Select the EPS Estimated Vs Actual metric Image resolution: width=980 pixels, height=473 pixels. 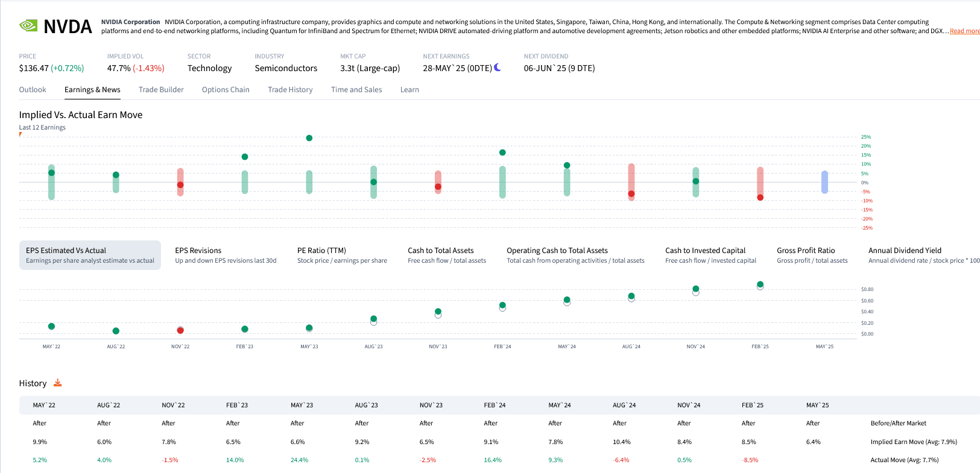(90, 255)
